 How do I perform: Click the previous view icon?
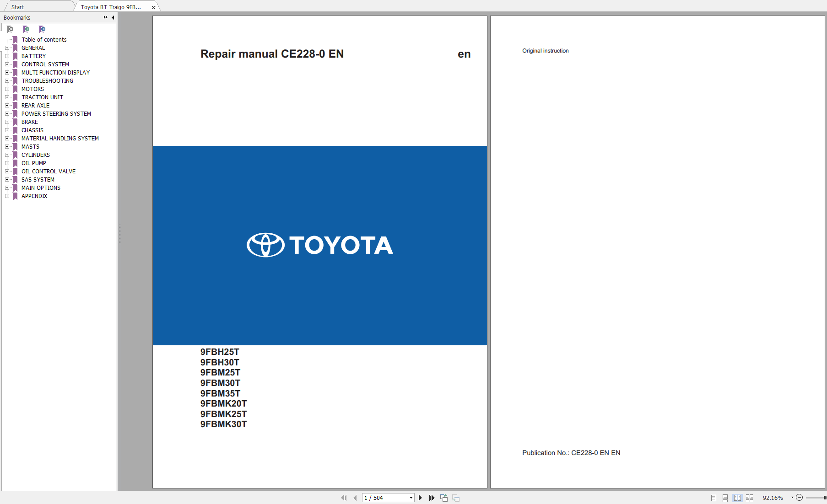pos(444,498)
